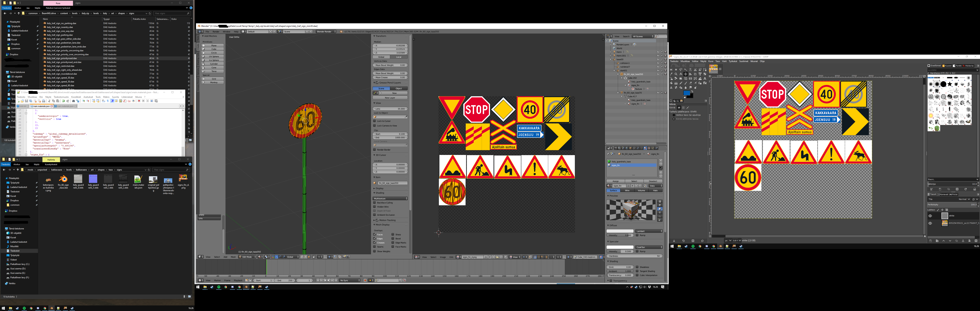Switch transform orientation to Global
This screenshot has width=980, height=311.
(381, 57)
